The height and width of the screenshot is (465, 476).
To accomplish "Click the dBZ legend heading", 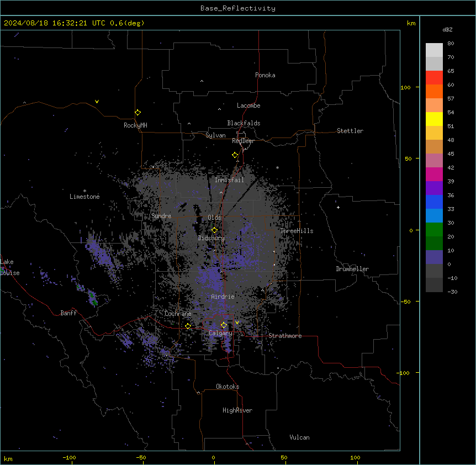I will coord(447,29).
